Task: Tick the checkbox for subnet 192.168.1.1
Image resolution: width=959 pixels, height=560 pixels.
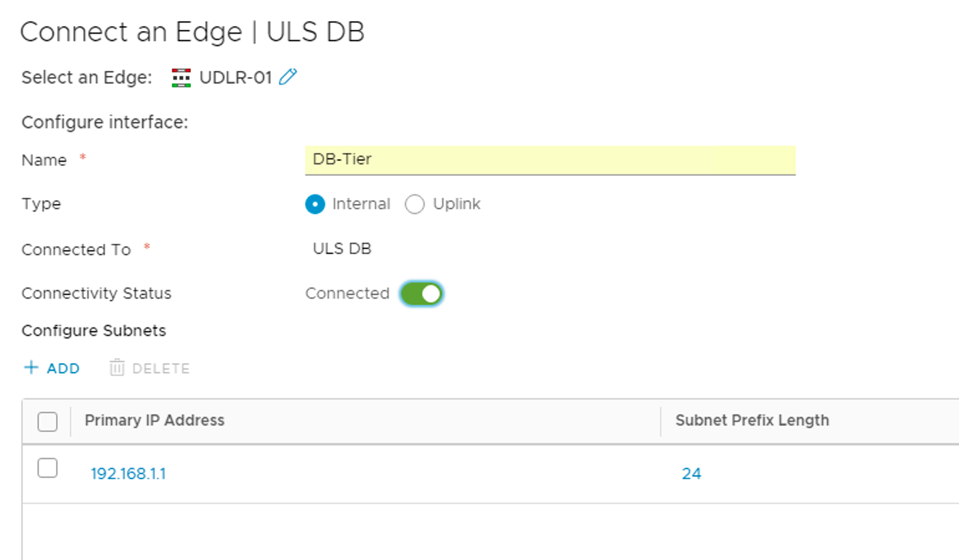Action: [x=47, y=468]
